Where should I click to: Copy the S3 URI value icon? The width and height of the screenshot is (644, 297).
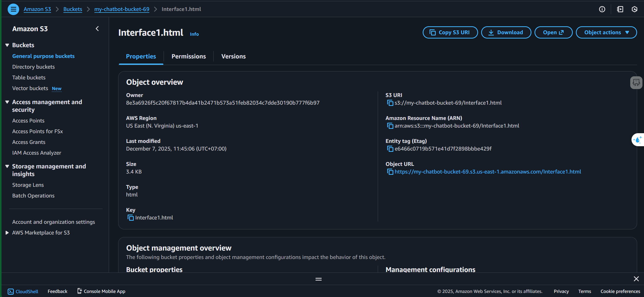[x=390, y=103]
